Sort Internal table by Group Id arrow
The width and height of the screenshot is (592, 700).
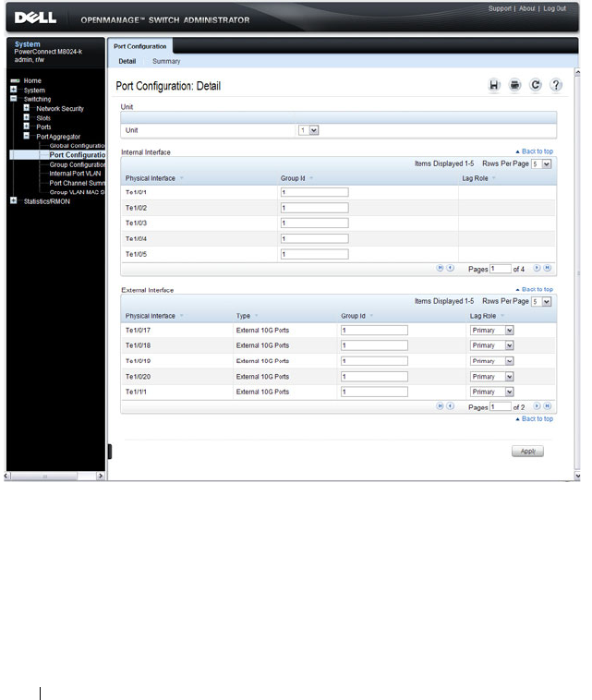click(311, 178)
